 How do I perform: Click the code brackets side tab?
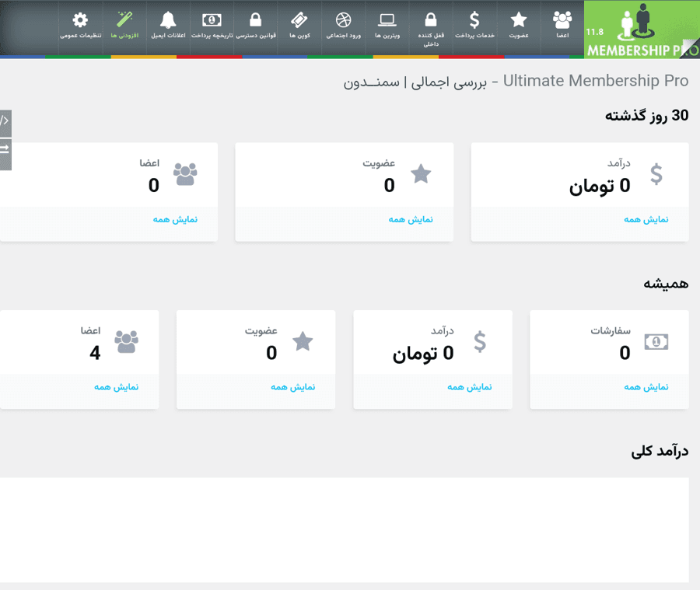click(5, 123)
